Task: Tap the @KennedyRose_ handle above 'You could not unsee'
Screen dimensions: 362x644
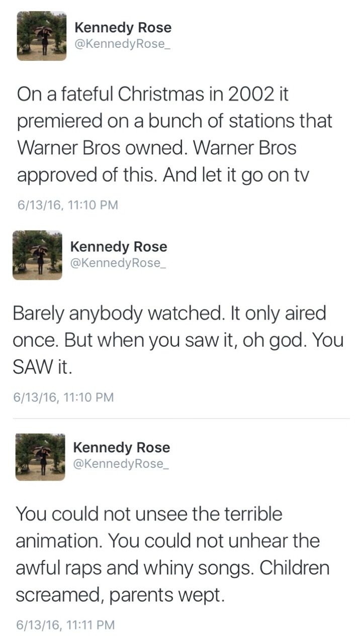Action: (x=121, y=463)
